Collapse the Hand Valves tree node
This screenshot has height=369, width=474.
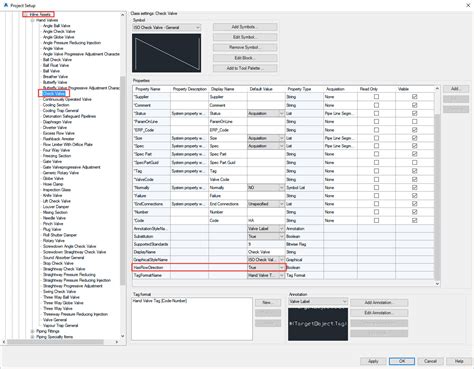pyautogui.click(x=32, y=20)
